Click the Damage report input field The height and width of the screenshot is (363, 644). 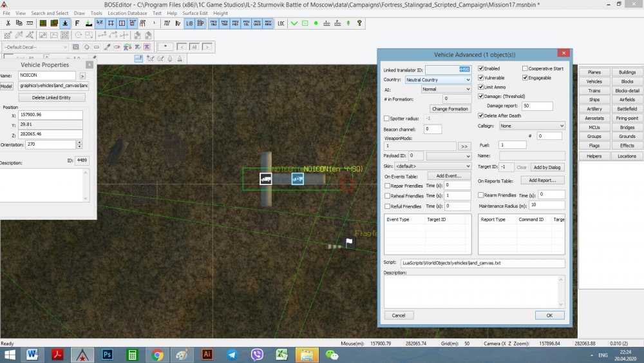coord(538,106)
